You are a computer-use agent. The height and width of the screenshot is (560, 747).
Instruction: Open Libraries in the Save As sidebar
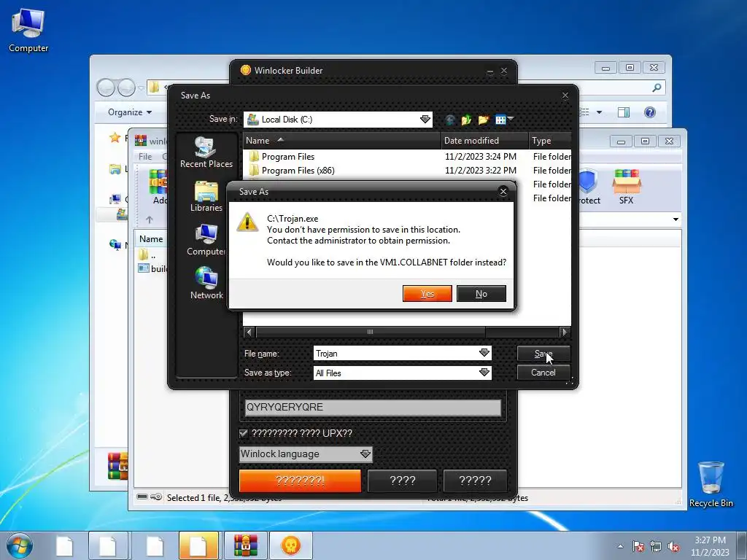pos(206,196)
